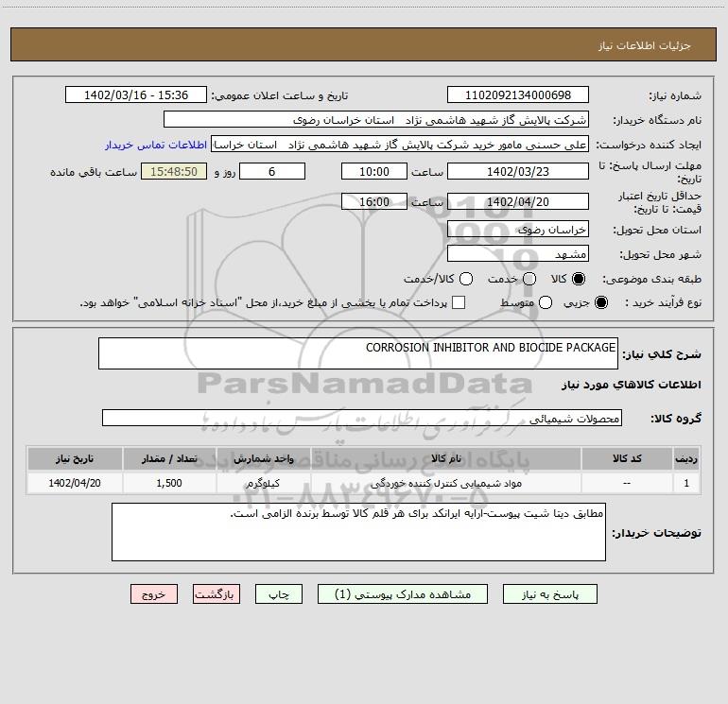The image size is (728, 704).
Task: Click the need number field 1102092134000698
Action: (x=518, y=94)
